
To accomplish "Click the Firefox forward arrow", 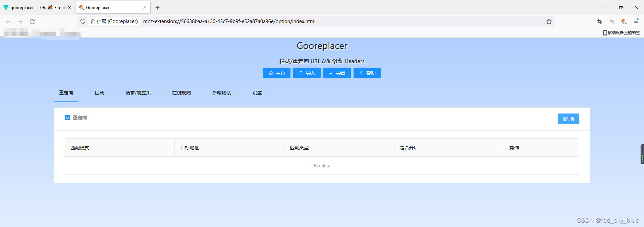I will [x=20, y=21].
